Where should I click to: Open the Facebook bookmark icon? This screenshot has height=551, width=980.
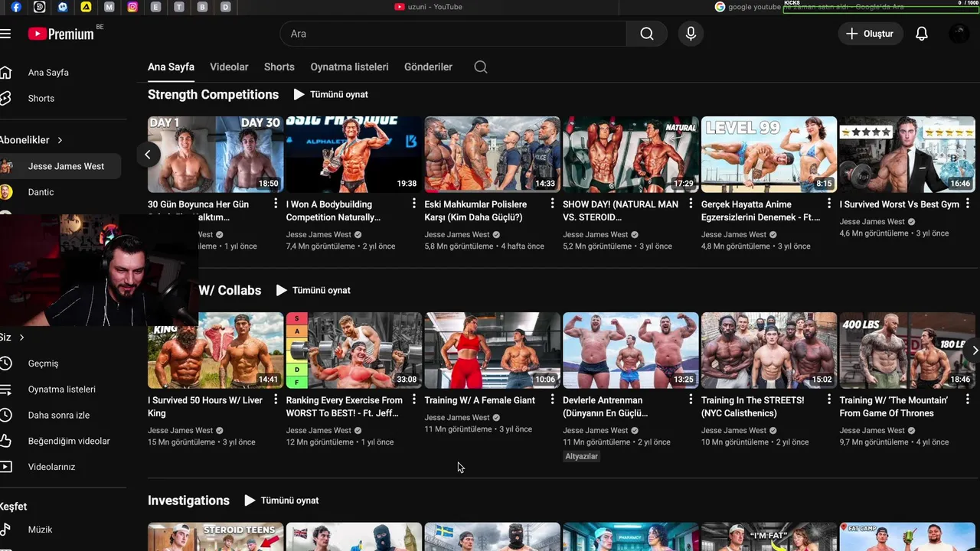(x=16, y=7)
